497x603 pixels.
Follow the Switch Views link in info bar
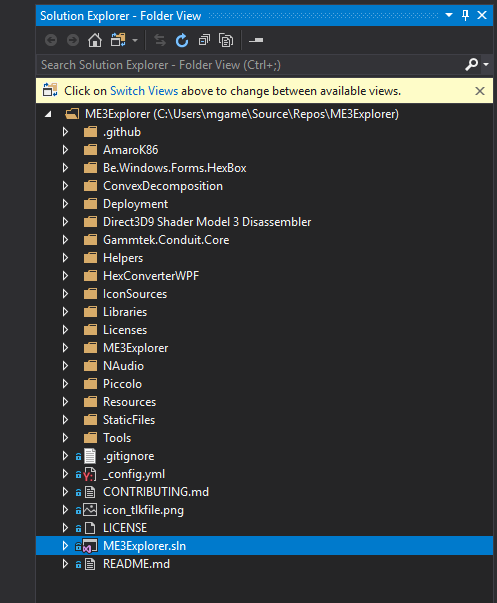144,91
